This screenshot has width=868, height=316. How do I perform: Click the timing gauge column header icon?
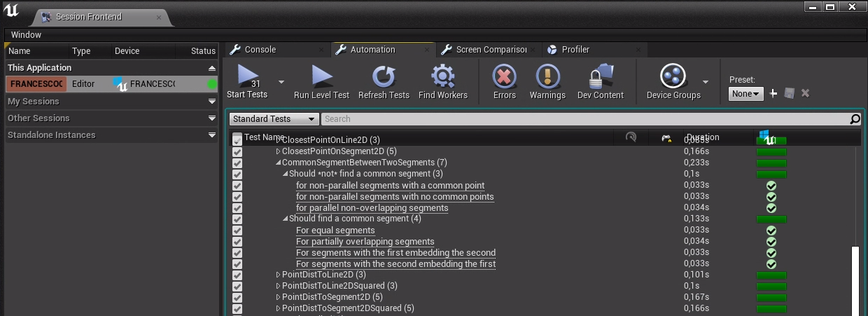pos(631,137)
